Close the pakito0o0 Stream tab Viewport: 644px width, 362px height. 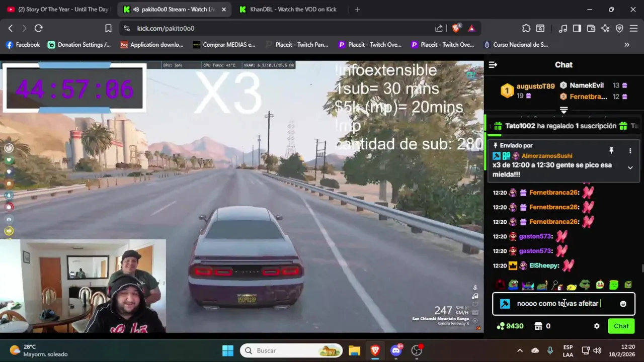tap(224, 9)
